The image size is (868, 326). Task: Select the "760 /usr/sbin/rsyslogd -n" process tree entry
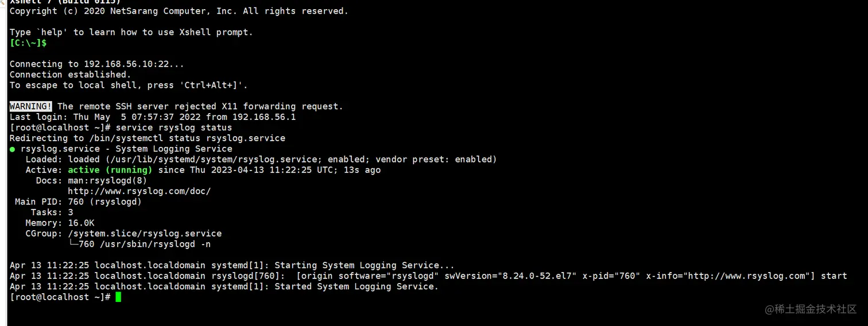pos(144,244)
